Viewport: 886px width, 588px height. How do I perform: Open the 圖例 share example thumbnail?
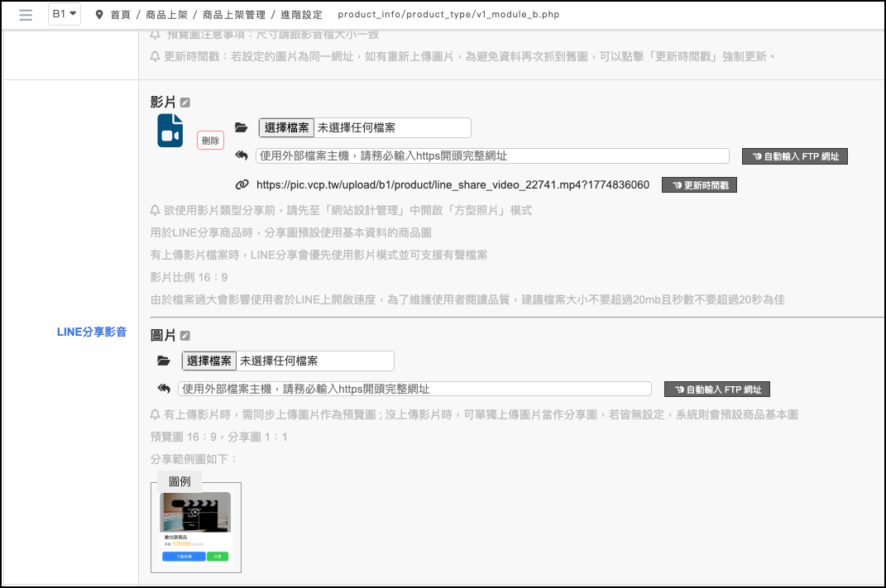coord(195,527)
